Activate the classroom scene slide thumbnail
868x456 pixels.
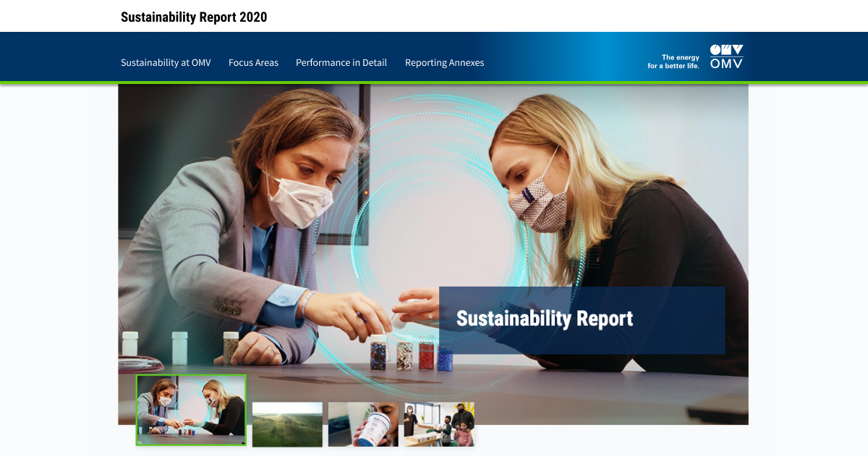[x=438, y=424]
